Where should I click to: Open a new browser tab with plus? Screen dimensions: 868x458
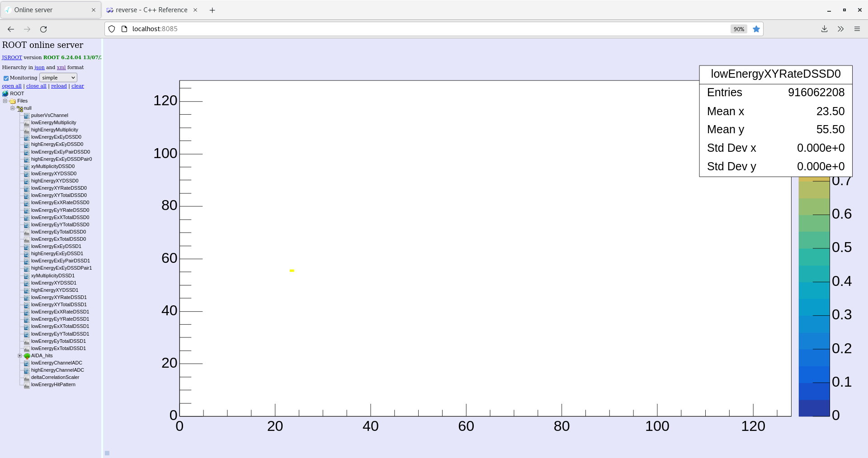tap(212, 10)
